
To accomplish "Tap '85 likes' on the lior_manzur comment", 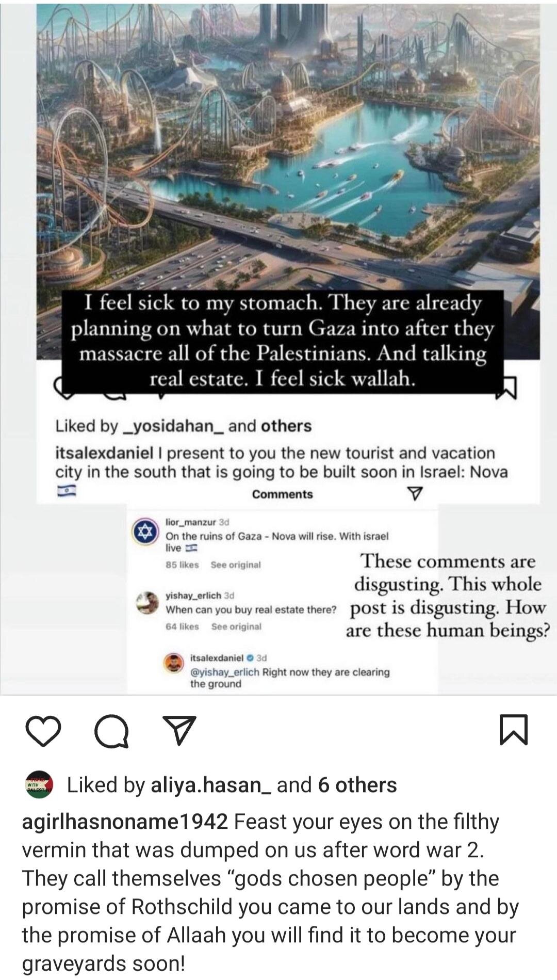I will point(182,565).
